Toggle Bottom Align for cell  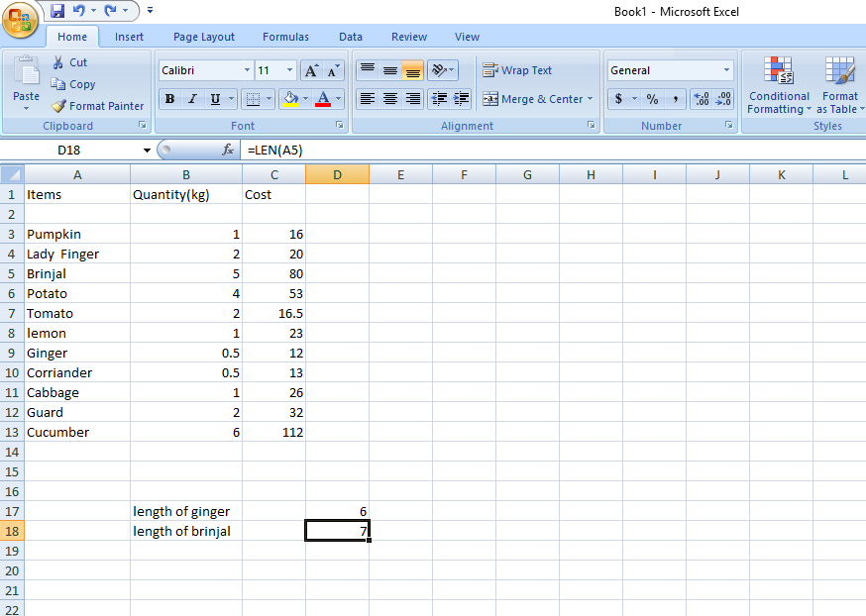(412, 70)
